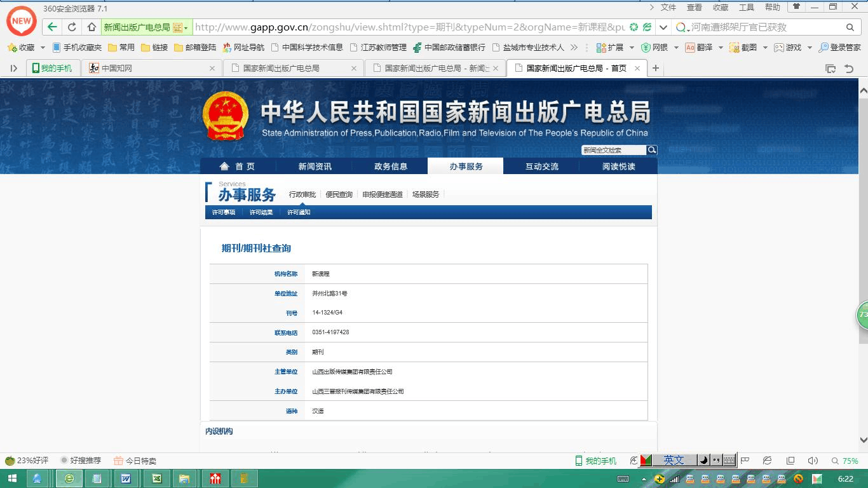
Task: Toggle the sidebar panel arrow icon
Action: pyautogui.click(x=13, y=68)
